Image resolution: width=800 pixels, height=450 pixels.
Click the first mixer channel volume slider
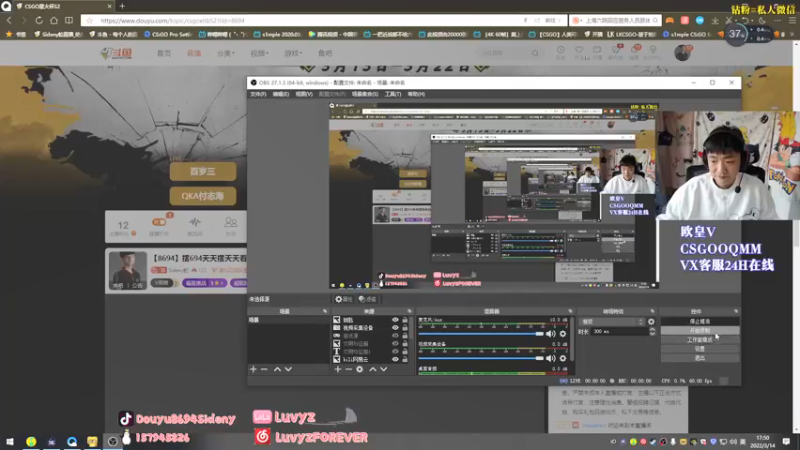coord(481,334)
